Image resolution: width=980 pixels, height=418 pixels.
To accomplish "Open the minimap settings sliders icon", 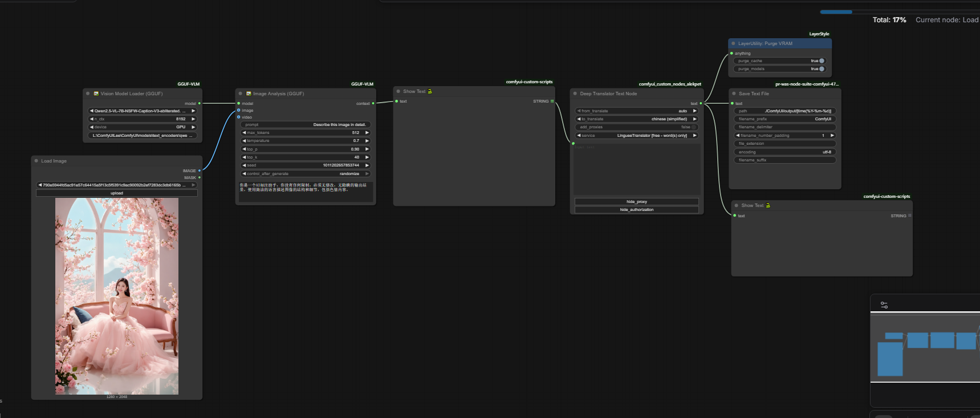I will [884, 305].
